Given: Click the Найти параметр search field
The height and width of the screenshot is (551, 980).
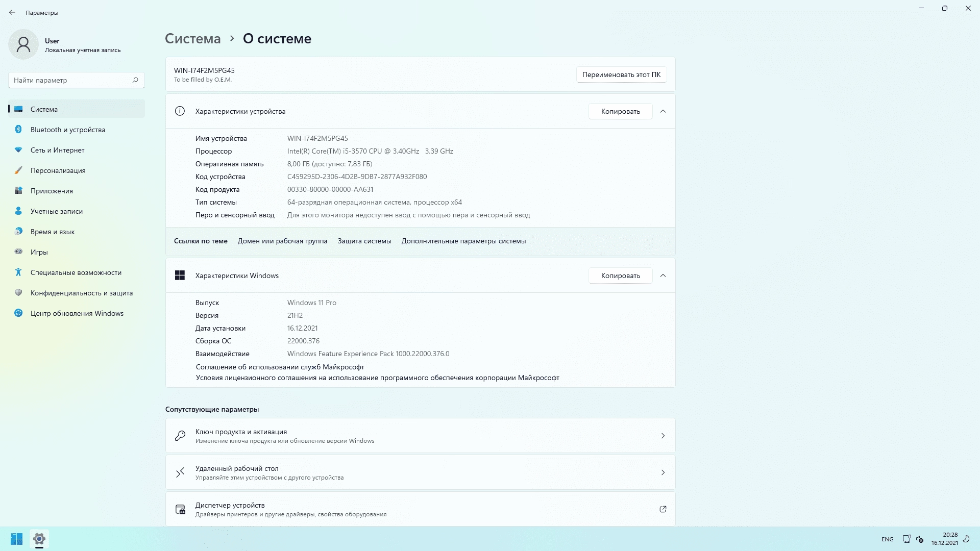Looking at the screenshot, I should click(x=77, y=80).
